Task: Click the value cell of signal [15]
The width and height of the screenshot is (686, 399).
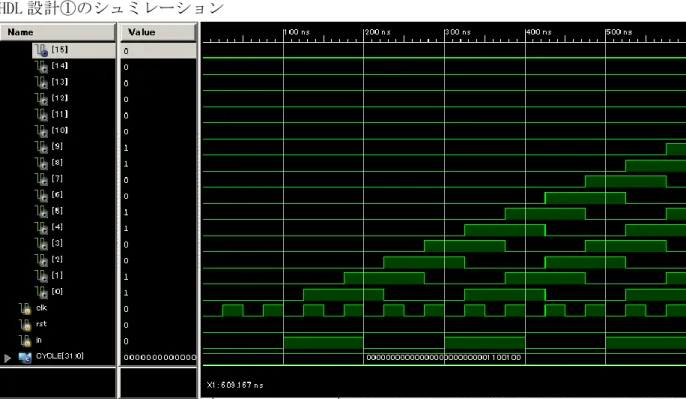Action: click(158, 51)
